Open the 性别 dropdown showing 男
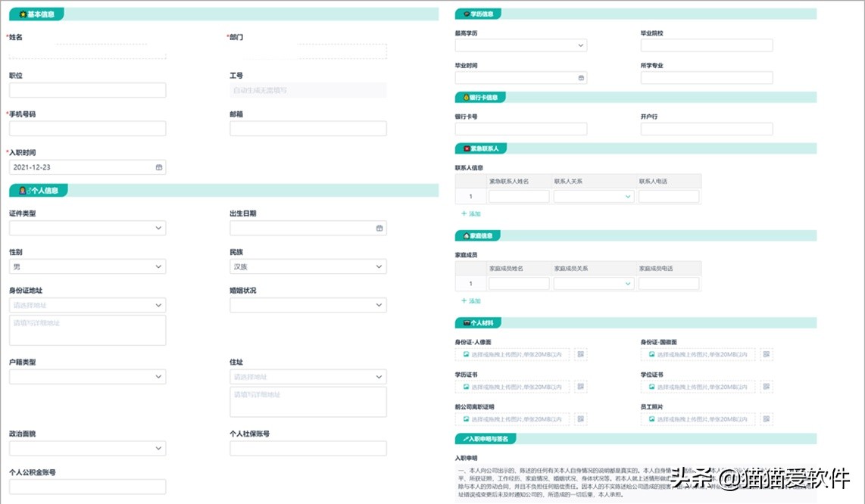Screen dimensions: 865x504 88,266
